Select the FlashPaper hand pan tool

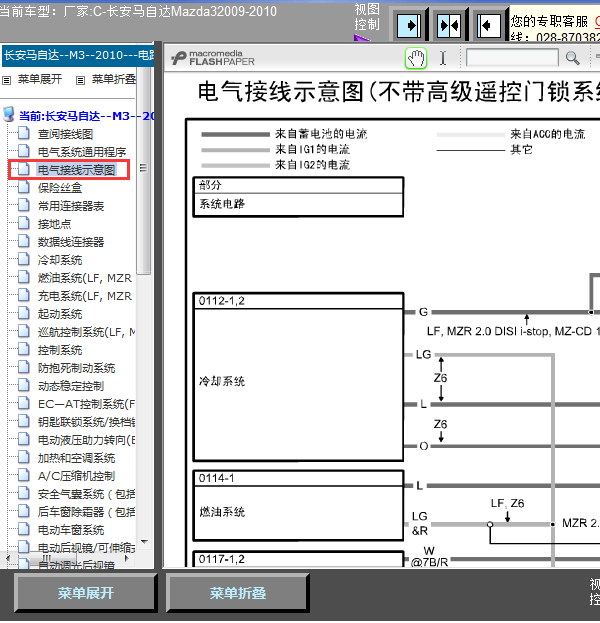pos(416,59)
